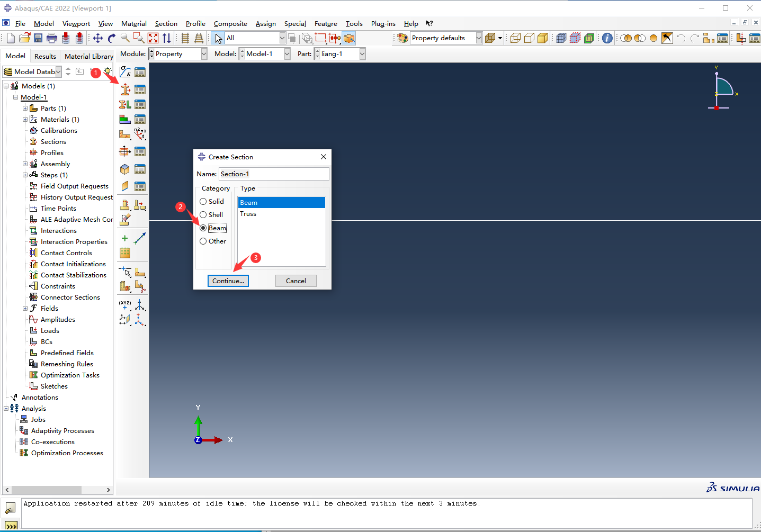Click the Create Material icon

[x=125, y=72]
